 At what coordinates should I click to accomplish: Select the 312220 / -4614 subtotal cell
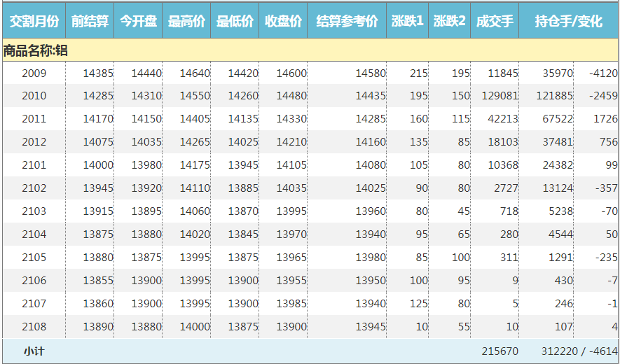(579, 351)
